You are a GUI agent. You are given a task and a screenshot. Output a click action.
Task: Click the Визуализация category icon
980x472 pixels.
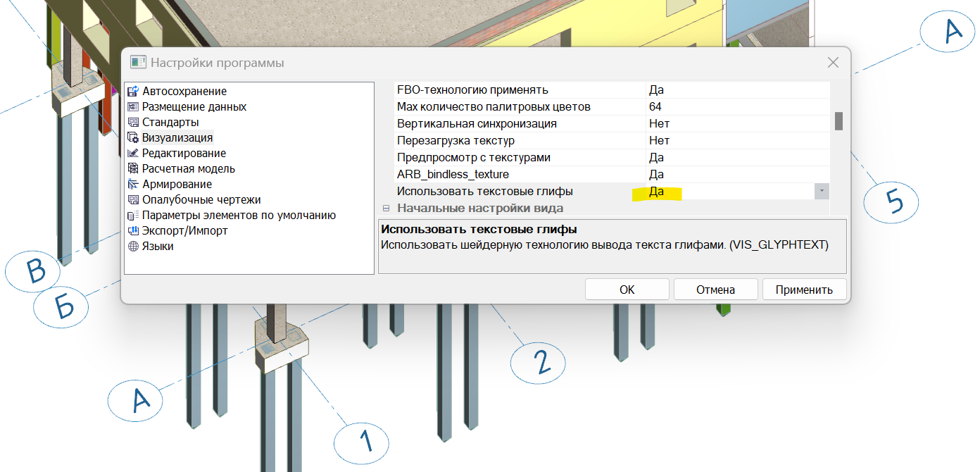132,138
